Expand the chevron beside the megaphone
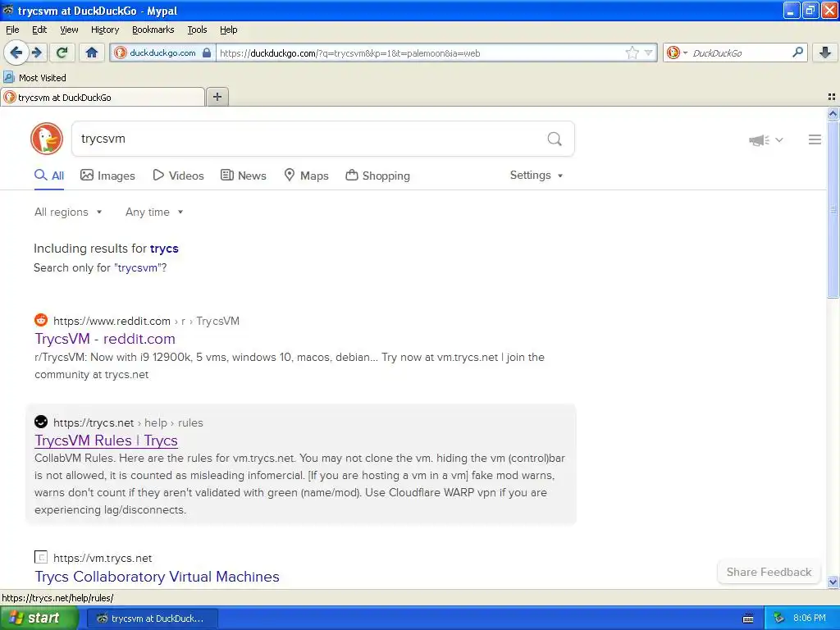The width and height of the screenshot is (840, 630). click(x=779, y=139)
